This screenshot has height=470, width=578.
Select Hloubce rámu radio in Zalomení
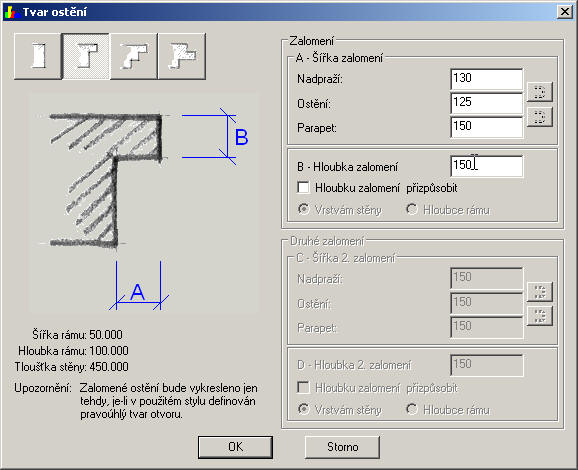click(x=412, y=209)
